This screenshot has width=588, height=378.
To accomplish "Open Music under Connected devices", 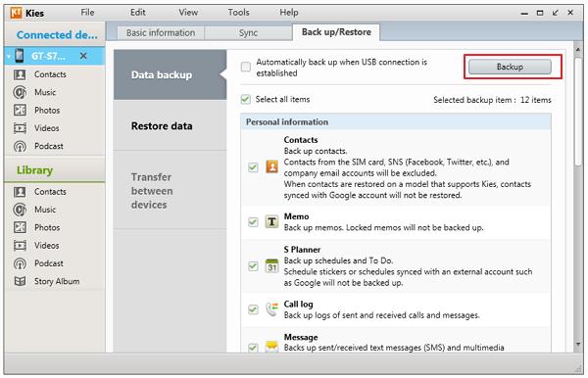I will click(x=34, y=92).
